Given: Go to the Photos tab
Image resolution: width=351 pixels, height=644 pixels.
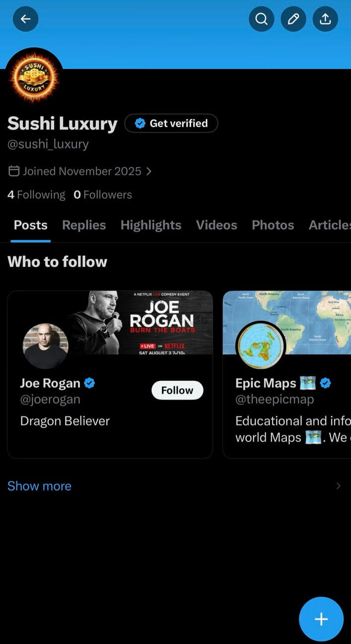Looking at the screenshot, I should point(273,225).
